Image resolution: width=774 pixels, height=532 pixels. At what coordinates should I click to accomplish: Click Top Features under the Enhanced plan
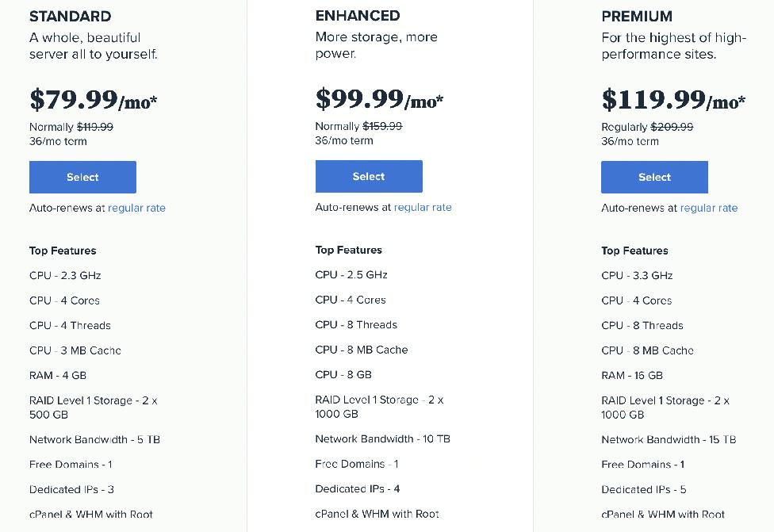pos(348,251)
